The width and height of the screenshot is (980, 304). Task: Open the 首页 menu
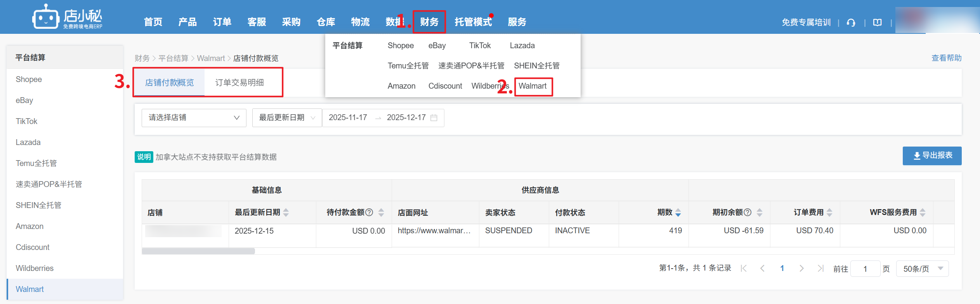click(x=153, y=22)
